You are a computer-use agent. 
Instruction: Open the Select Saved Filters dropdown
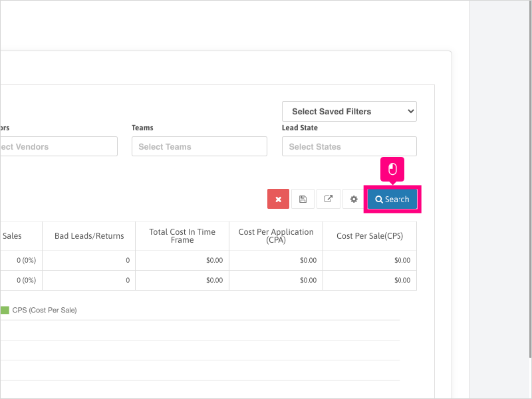coord(349,111)
